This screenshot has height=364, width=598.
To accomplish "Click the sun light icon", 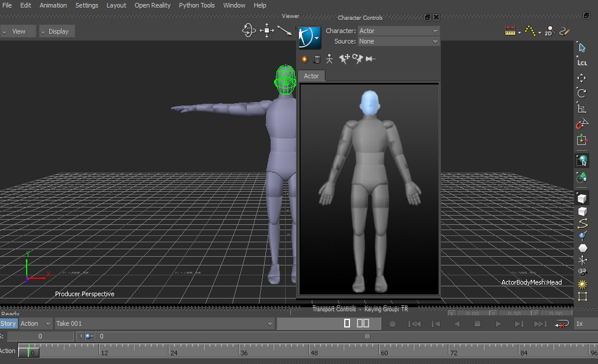I will [582, 284].
